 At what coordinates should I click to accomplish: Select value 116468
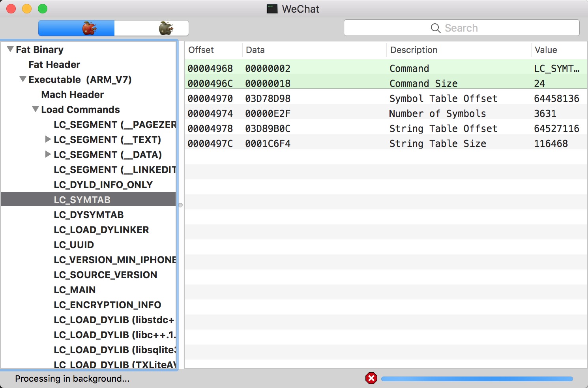[x=551, y=143]
